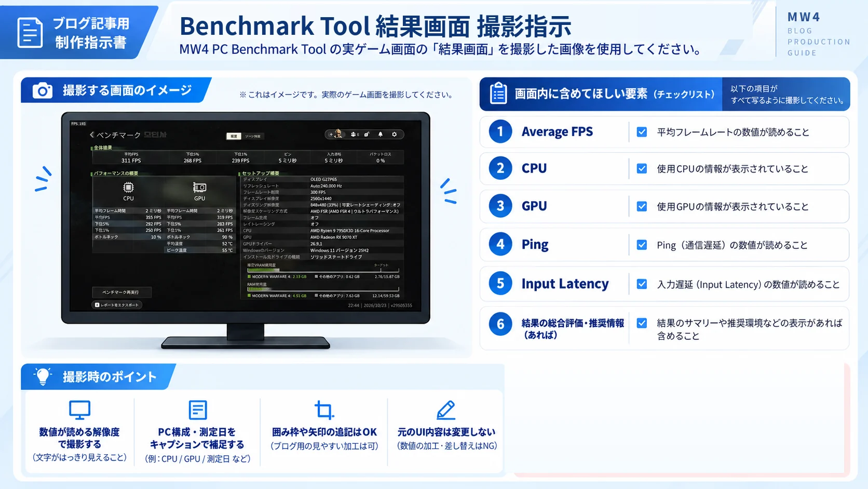Click the ソリッドステートドライブ value
Viewport: 868px width, 489px height.
pos(336,257)
